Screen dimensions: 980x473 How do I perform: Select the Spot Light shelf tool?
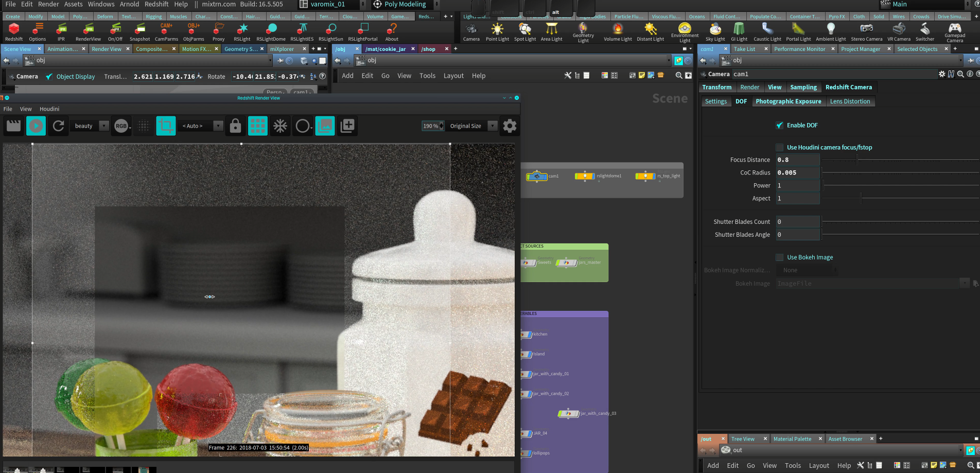point(524,31)
